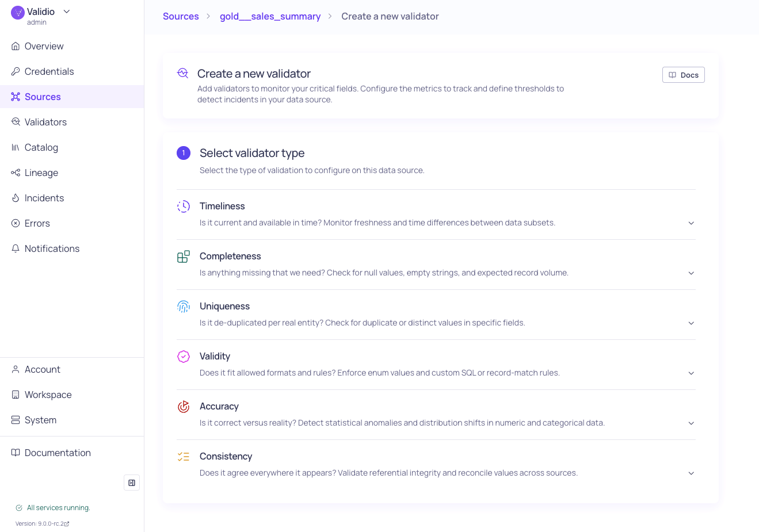Open the Validio workspace dropdown chevron
Viewport: 759px width, 532px height.
(x=67, y=12)
